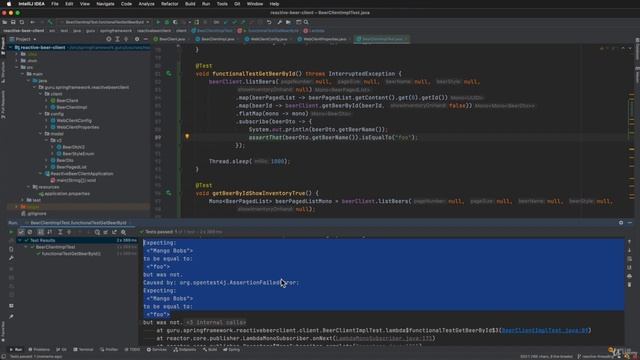The image size is (640, 360).
Task: Click the Debug bug icon in main toolbar
Action: pos(167,22)
